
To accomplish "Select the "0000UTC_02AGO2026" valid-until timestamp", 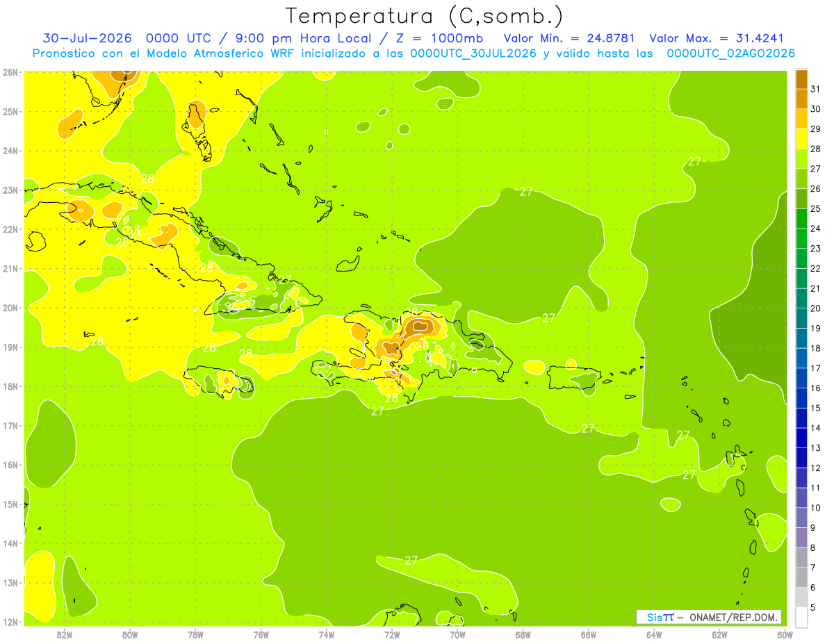I will click(x=730, y=53).
